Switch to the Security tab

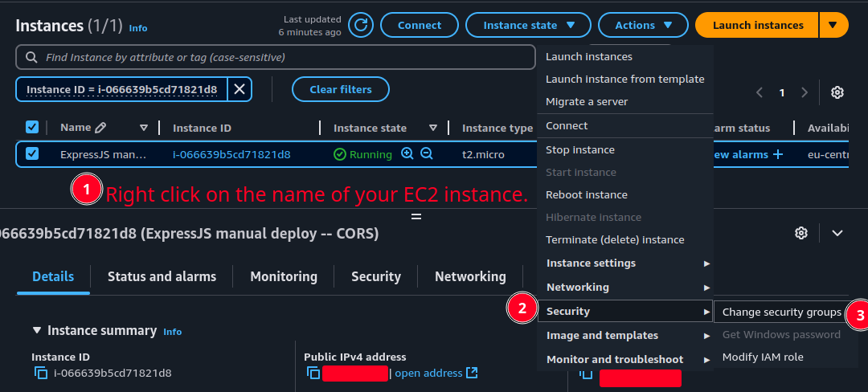376,276
